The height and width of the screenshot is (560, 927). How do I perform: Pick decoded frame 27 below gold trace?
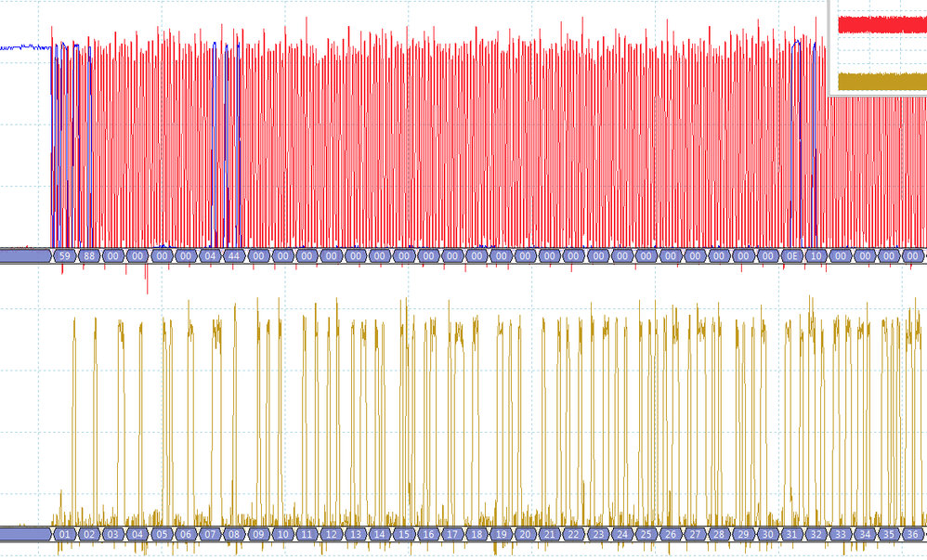[695, 534]
